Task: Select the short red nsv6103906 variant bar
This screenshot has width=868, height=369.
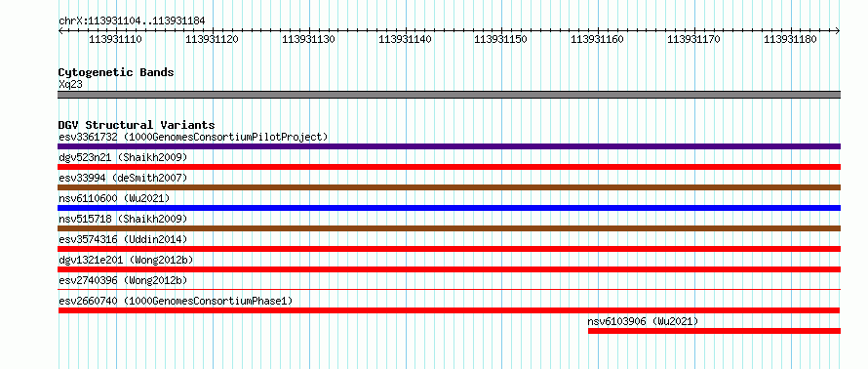Action: (714, 331)
